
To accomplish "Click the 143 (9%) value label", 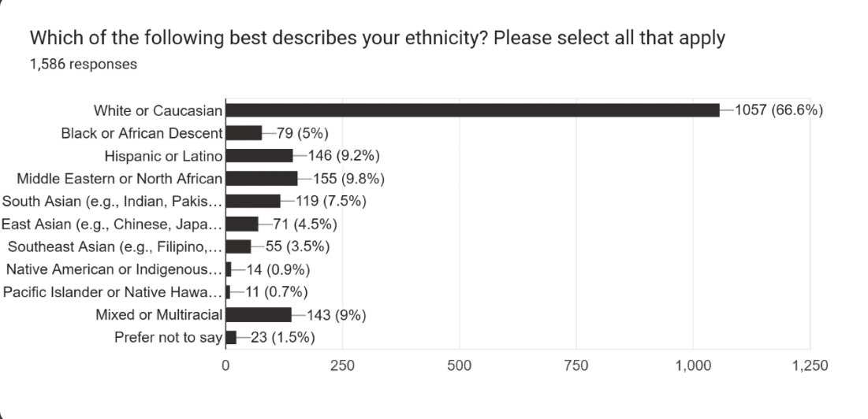I will click(337, 314).
